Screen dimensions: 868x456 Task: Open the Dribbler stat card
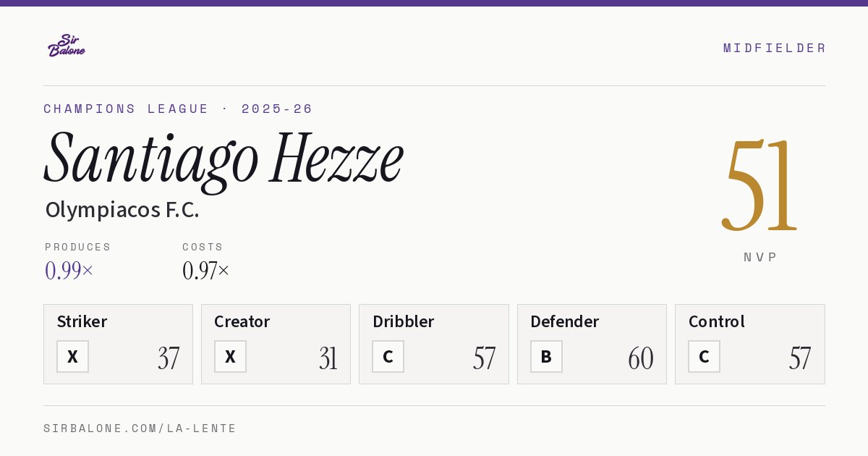[x=434, y=344]
